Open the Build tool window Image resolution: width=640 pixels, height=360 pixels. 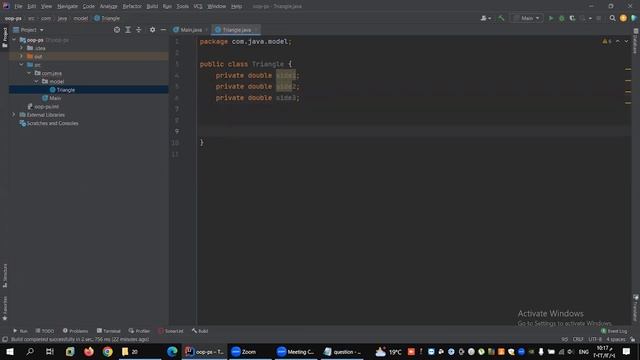(x=200, y=331)
